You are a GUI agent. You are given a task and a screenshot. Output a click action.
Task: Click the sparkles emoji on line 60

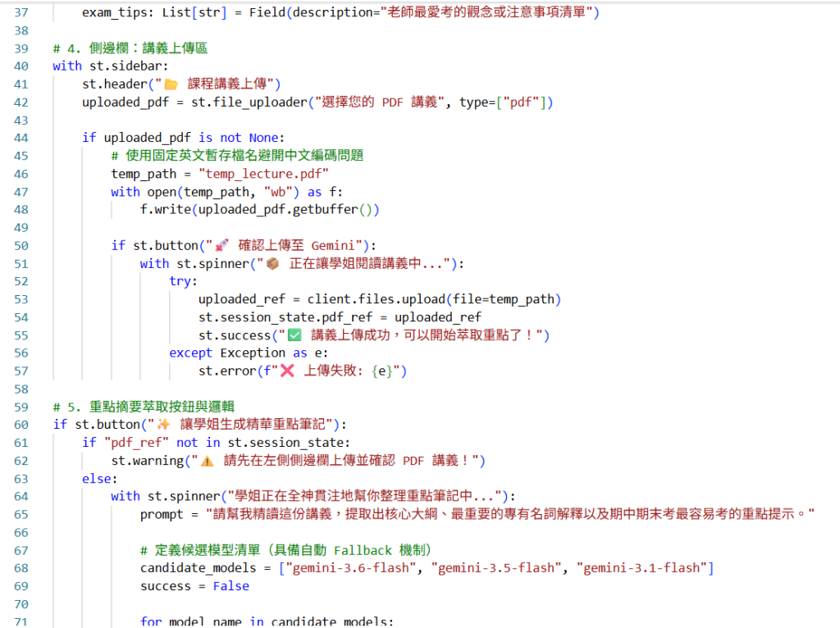pyautogui.click(x=163, y=425)
